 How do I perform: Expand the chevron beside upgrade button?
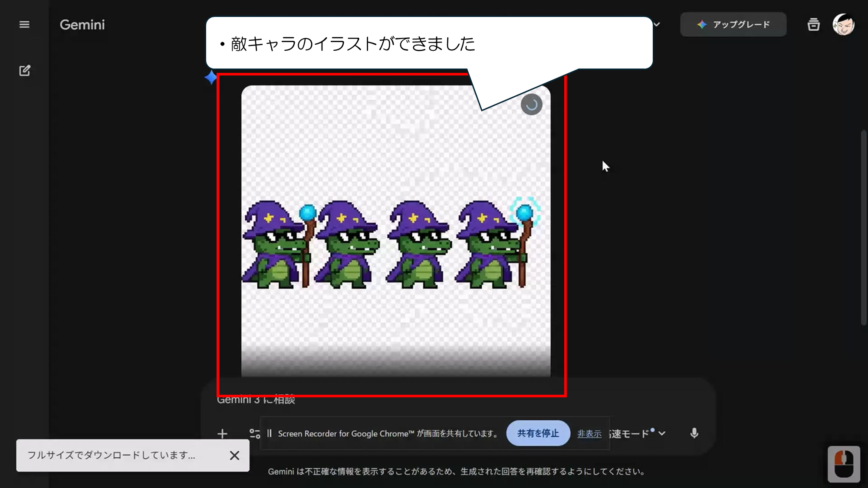pos(657,25)
